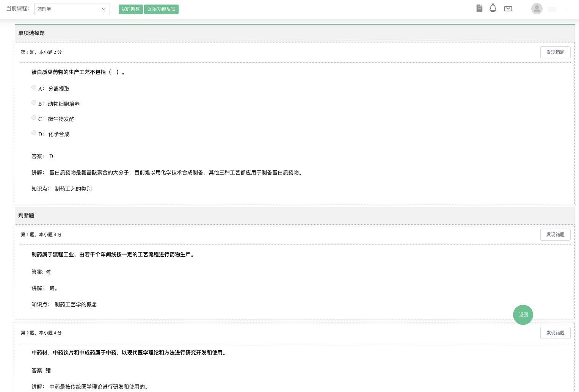Open notifications bell icon

click(x=493, y=8)
